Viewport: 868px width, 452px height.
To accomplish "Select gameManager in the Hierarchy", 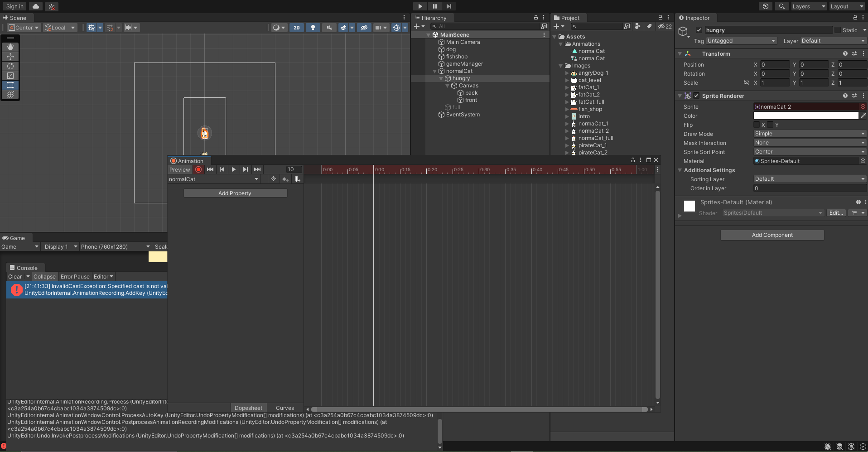I will pos(464,64).
